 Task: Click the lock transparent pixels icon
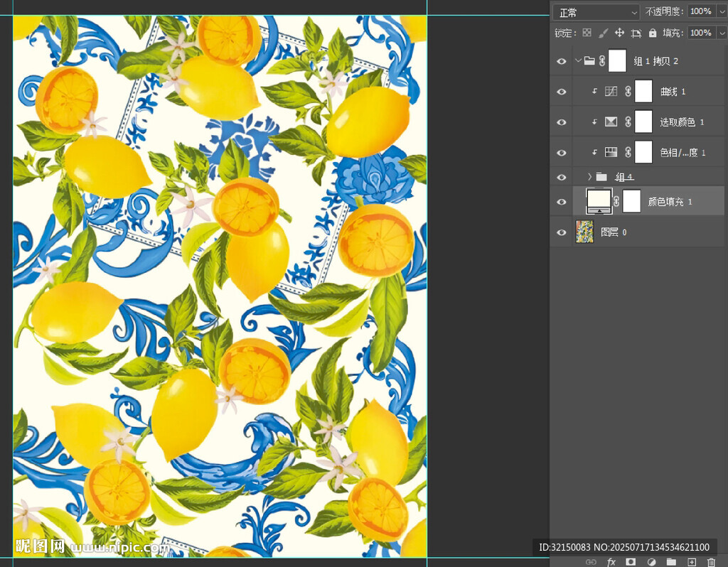(587, 33)
